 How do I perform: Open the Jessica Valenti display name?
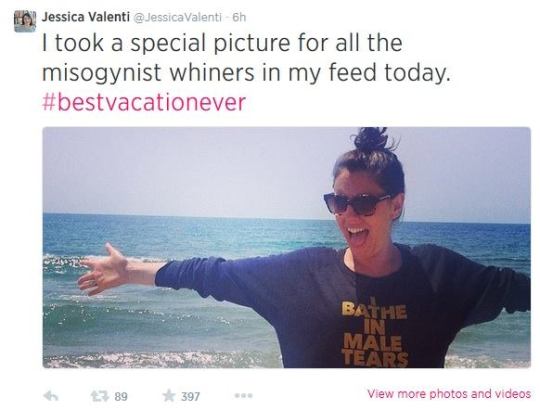pyautogui.click(x=85, y=17)
